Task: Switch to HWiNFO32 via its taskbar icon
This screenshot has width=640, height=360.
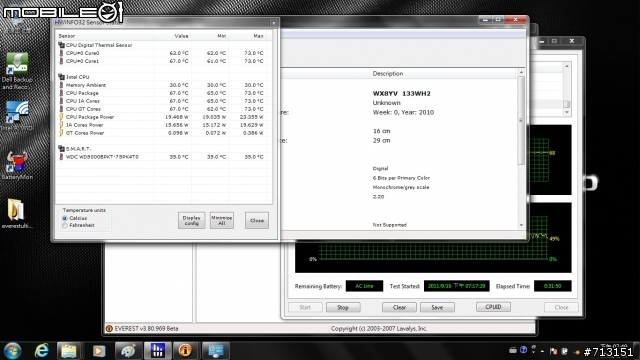Action: 157,351
